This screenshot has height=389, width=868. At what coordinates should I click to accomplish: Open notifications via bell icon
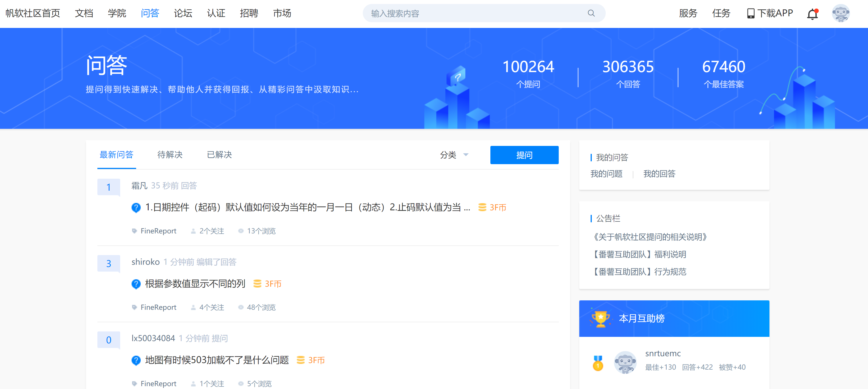pyautogui.click(x=812, y=14)
